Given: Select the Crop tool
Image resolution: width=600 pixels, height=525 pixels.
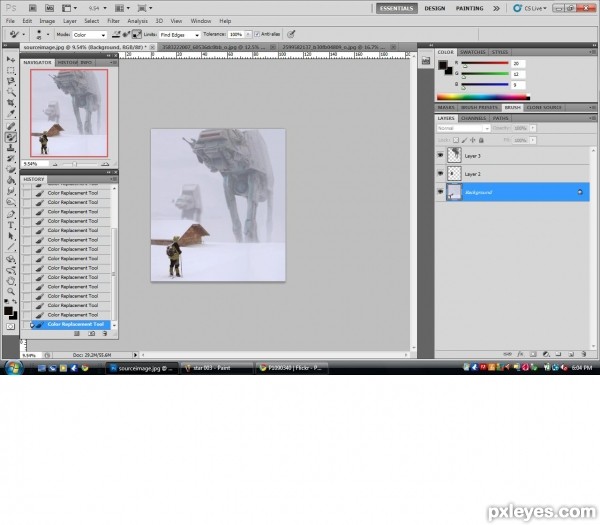Looking at the screenshot, I should [x=11, y=103].
